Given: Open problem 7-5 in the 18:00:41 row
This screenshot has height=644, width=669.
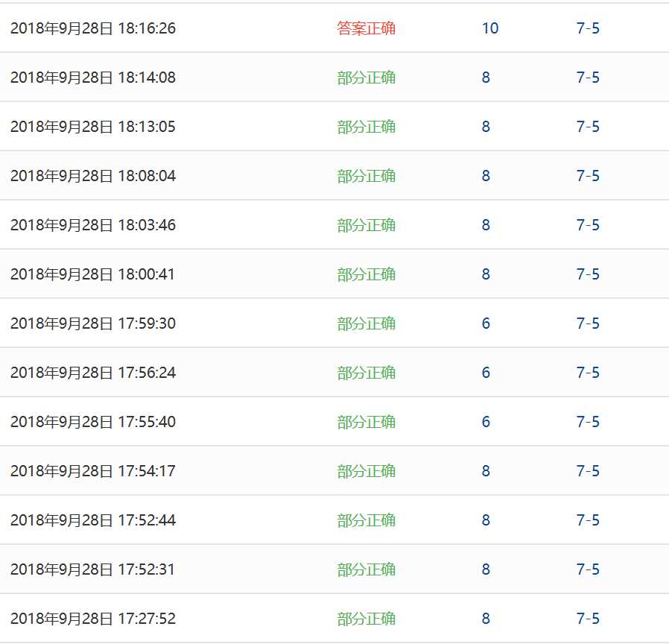Looking at the screenshot, I should pyautogui.click(x=588, y=274).
